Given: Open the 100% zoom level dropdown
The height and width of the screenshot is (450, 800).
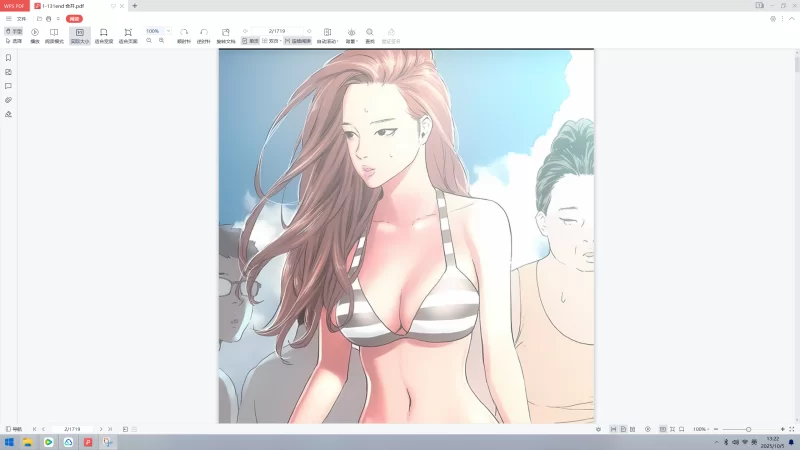Looking at the screenshot, I should click(167, 31).
